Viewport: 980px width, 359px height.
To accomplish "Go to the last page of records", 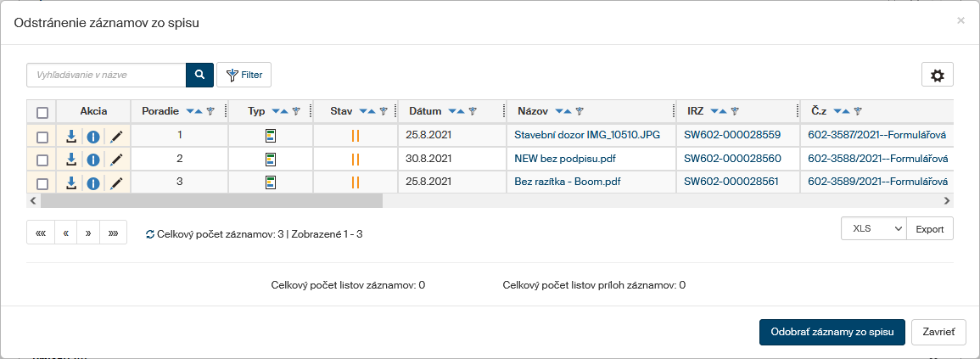I will coord(113,233).
